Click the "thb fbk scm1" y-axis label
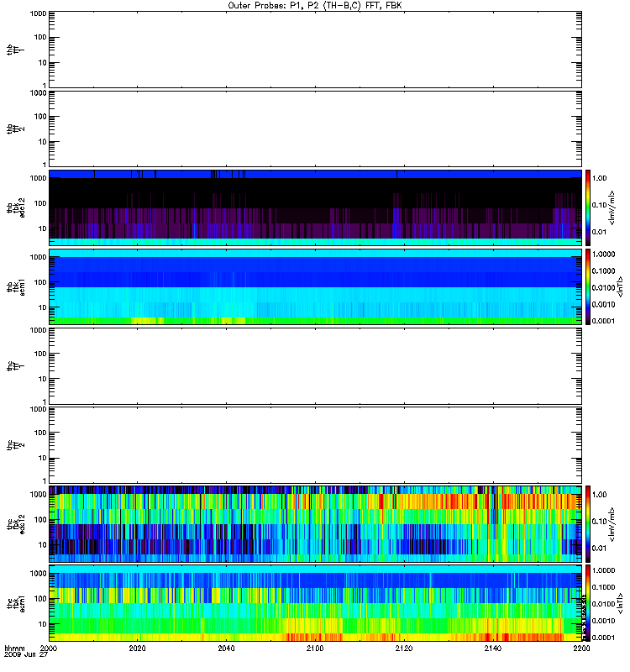 point(16,286)
